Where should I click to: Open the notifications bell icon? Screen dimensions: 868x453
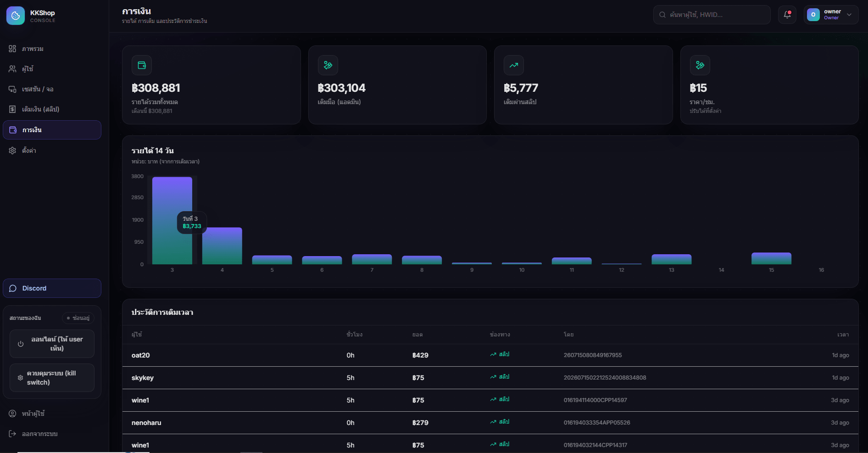[x=787, y=15]
